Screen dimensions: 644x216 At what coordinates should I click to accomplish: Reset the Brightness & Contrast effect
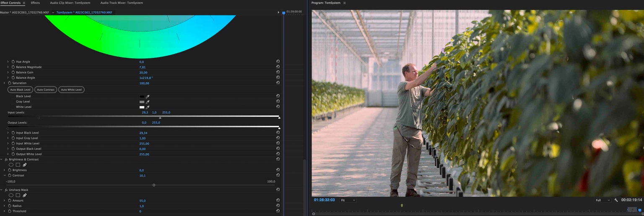click(x=278, y=159)
